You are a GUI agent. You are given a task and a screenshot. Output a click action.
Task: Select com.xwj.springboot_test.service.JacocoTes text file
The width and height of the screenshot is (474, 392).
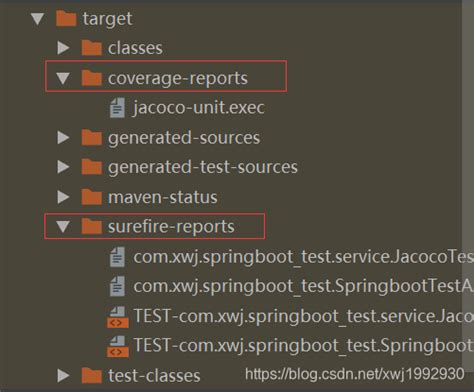[303, 257]
